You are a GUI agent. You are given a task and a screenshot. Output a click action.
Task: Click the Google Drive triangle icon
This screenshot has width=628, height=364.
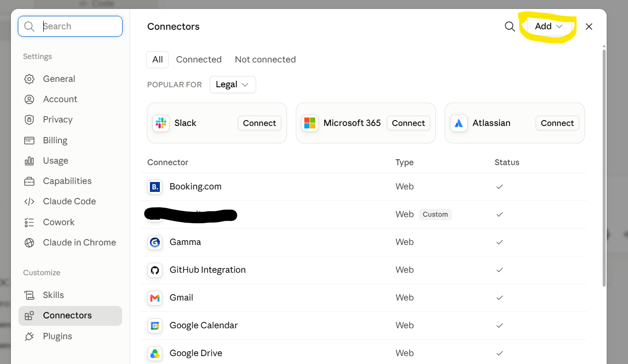point(155,354)
